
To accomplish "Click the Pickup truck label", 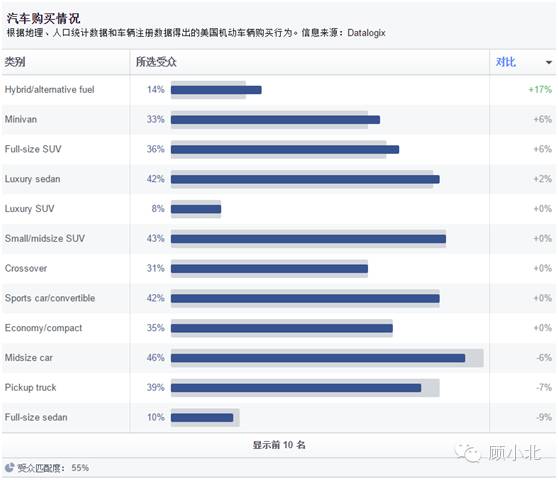I will [x=31, y=387].
